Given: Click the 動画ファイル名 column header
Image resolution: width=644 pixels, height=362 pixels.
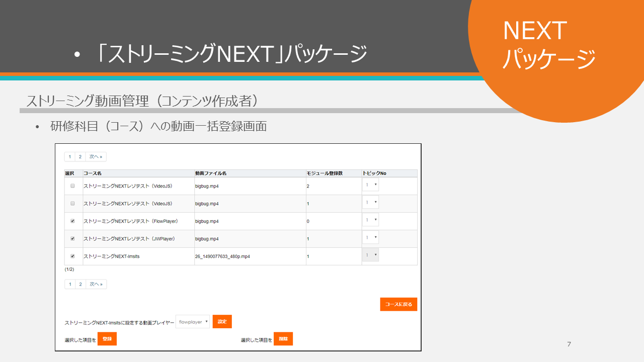Looking at the screenshot, I should pyautogui.click(x=211, y=173).
